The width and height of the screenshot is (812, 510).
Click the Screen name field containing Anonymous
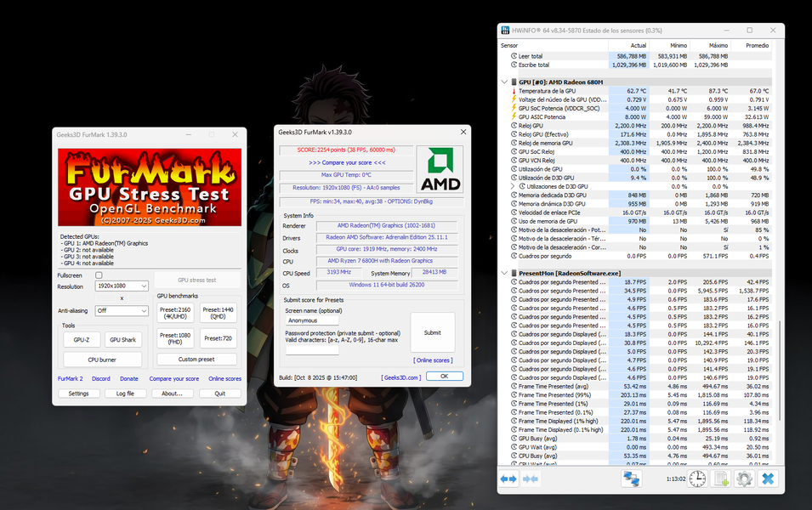[x=344, y=321]
